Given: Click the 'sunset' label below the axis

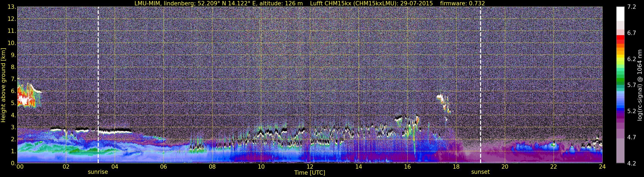Looking at the screenshot, I should pos(480,172).
